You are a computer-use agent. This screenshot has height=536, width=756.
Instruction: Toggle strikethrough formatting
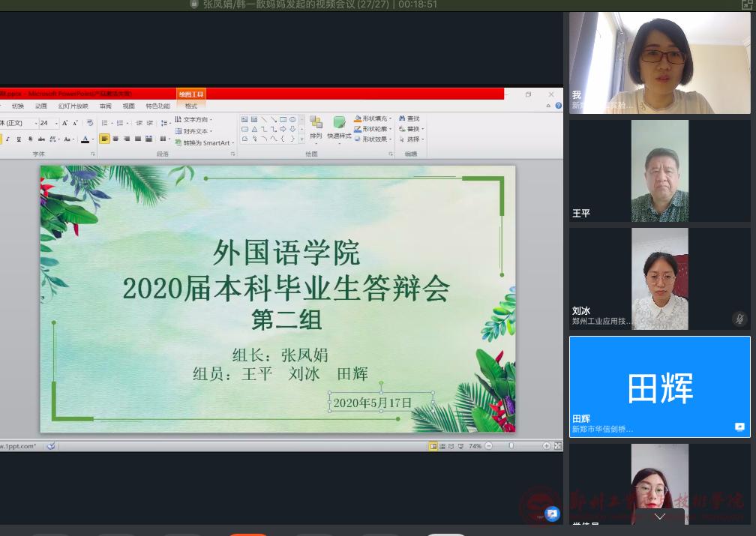click(41, 139)
